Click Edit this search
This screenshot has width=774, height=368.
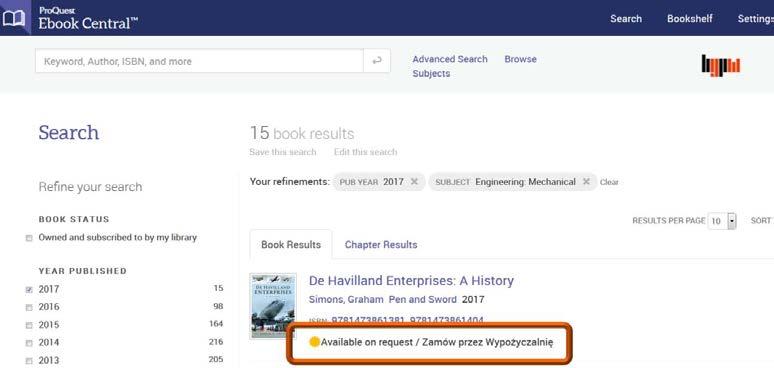click(365, 152)
